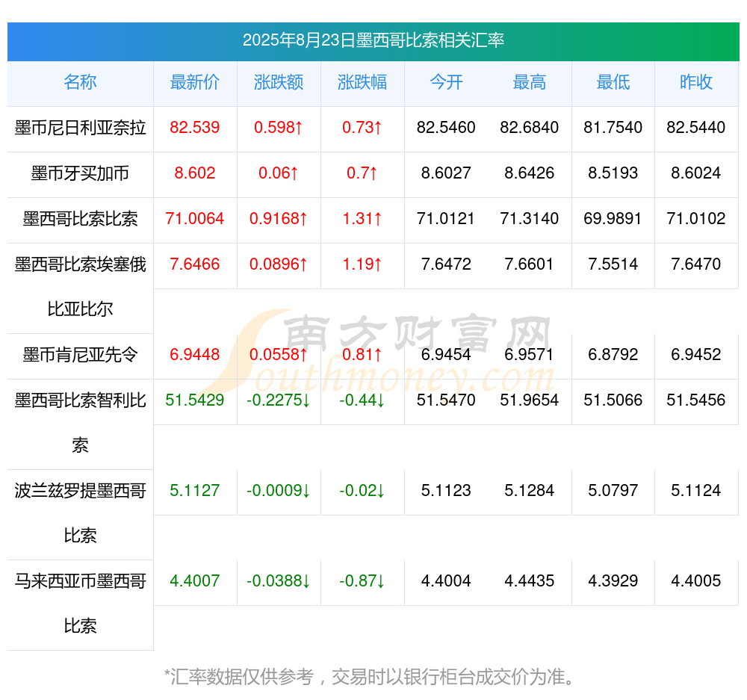Click the '昨收' column header
The height and width of the screenshot is (700, 747).
[696, 82]
